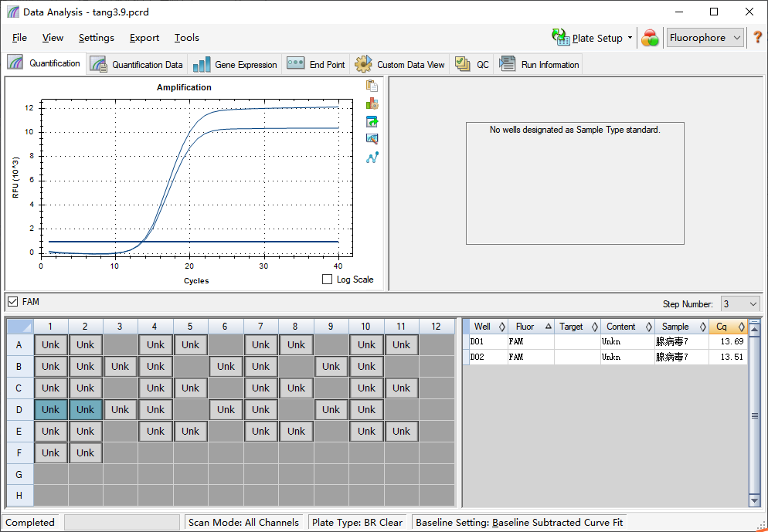Click the blue curve trace icon
This screenshot has width=768, height=532.
(372, 157)
